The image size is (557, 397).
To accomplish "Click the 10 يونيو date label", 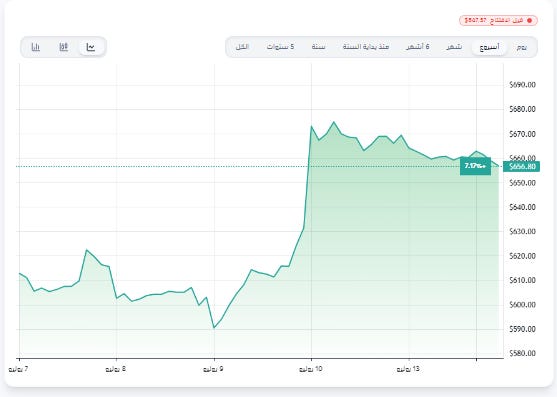I will [x=311, y=369].
